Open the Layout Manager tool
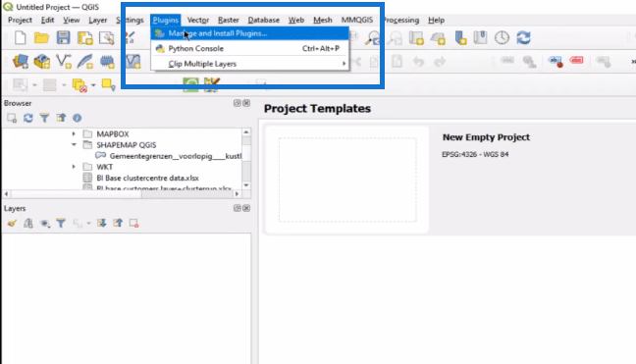Viewport: 636px width, 364px height. pos(107,38)
